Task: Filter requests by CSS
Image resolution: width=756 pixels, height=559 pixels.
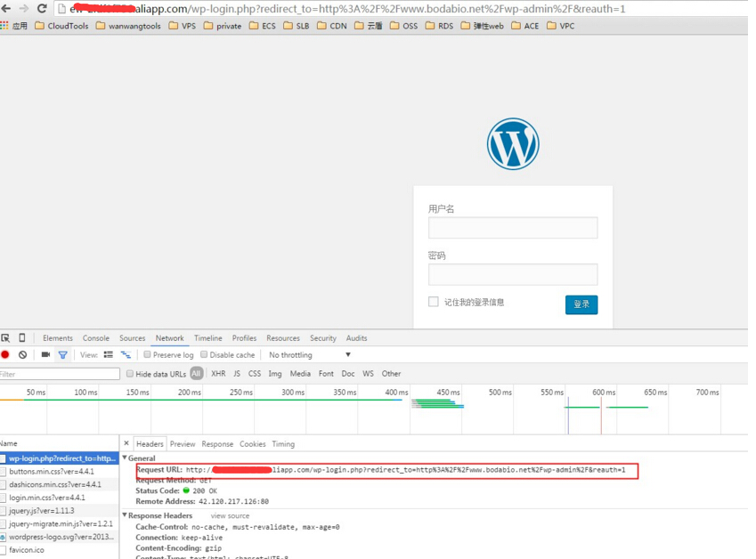Action: click(255, 374)
